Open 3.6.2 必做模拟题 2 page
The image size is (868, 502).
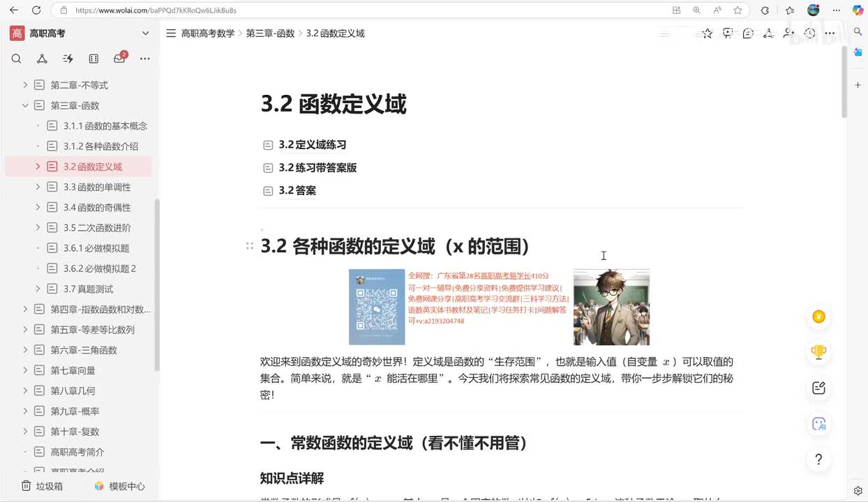100,268
